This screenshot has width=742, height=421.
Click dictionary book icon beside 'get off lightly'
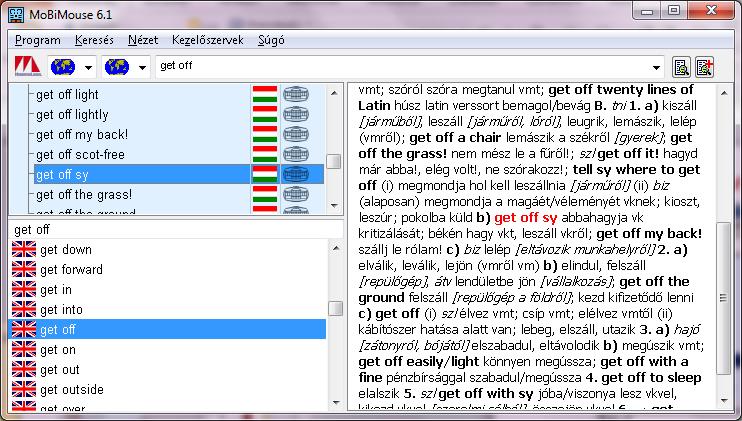pos(296,114)
